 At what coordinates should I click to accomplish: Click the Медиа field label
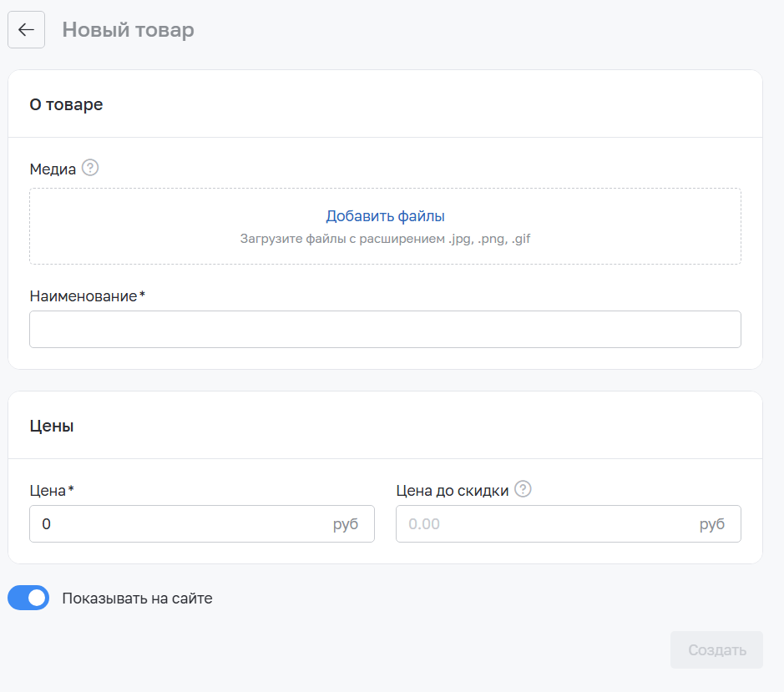click(x=53, y=169)
